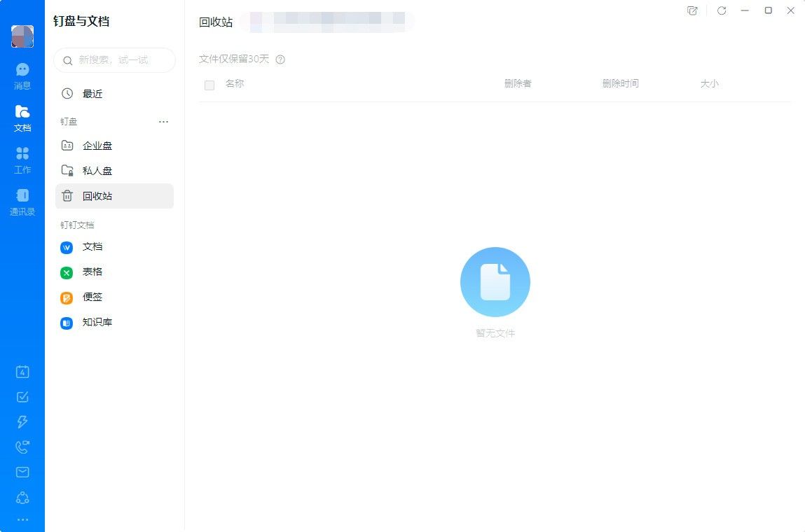Select all items with the header checkbox
Viewport: 805px width, 532px height.
[x=208, y=84]
